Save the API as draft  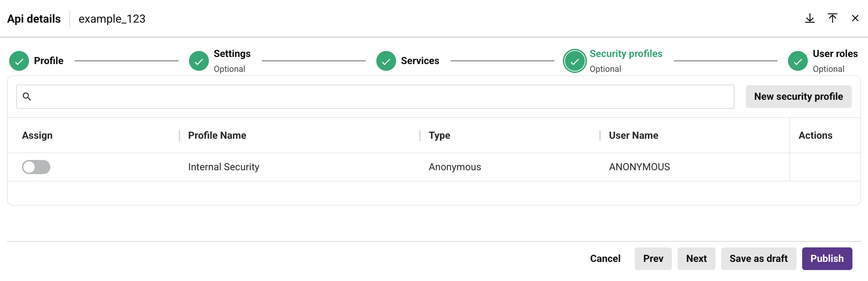coord(758,258)
